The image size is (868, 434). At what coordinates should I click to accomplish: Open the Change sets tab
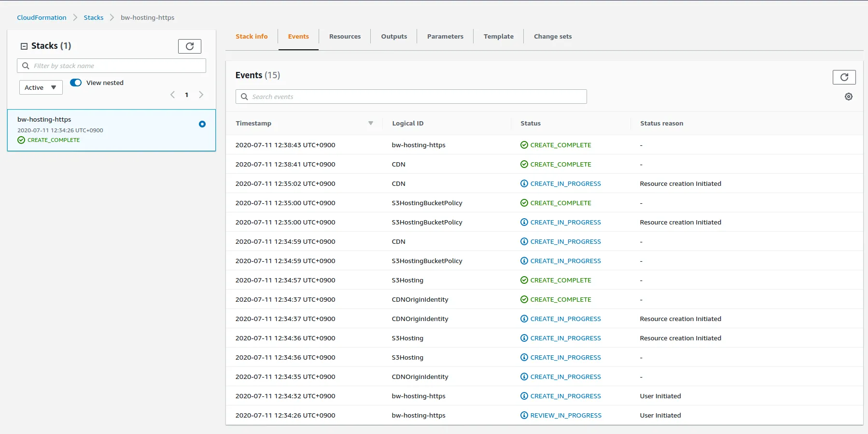pyautogui.click(x=553, y=36)
